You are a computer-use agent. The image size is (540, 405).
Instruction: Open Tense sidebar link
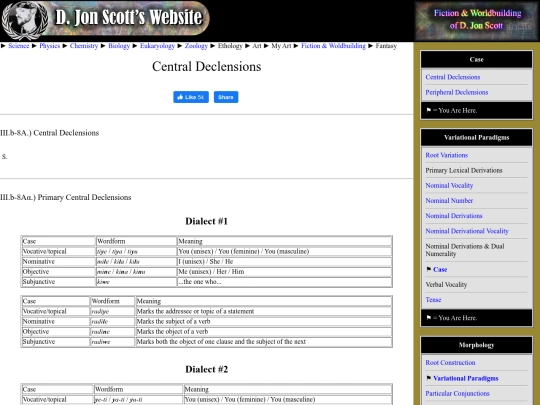click(433, 300)
